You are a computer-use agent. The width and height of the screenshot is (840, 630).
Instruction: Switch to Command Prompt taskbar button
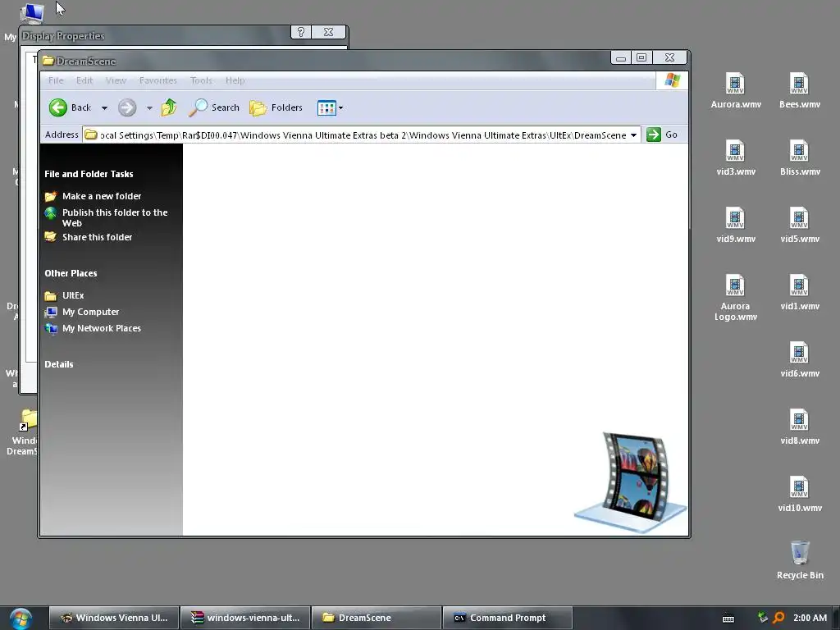click(507, 618)
